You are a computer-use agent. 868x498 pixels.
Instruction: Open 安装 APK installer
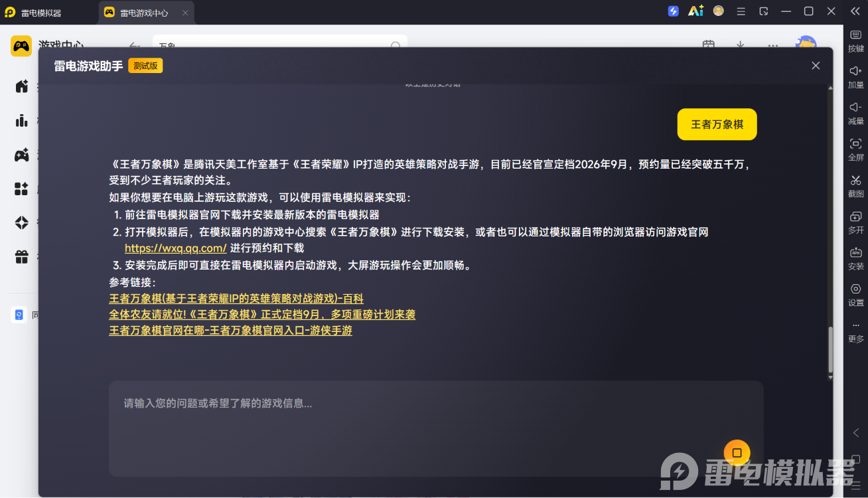pos(856,259)
